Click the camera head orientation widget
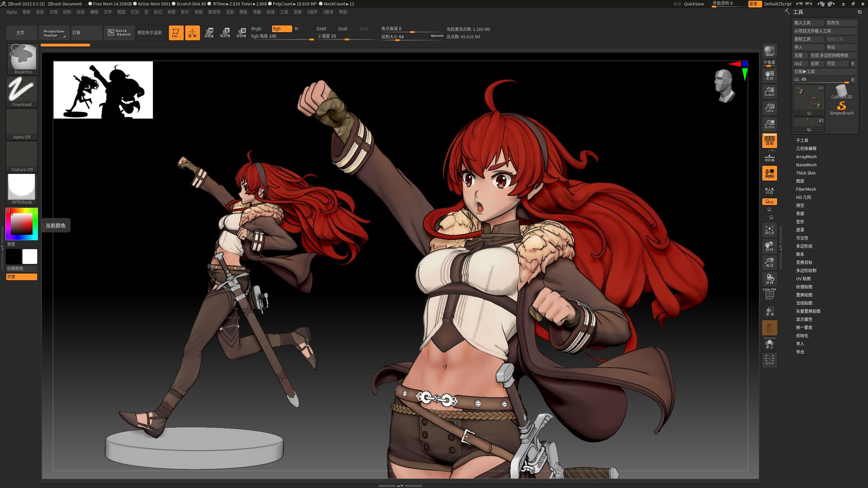 coord(725,86)
